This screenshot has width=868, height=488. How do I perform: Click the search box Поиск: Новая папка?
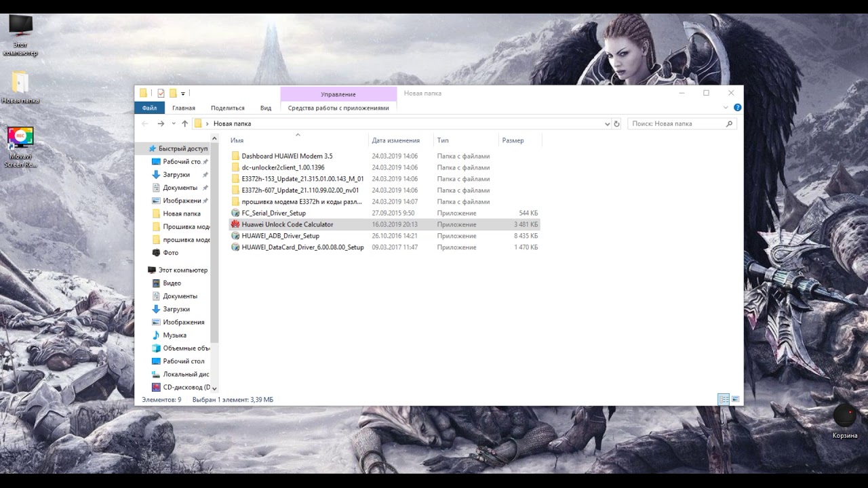click(x=682, y=124)
